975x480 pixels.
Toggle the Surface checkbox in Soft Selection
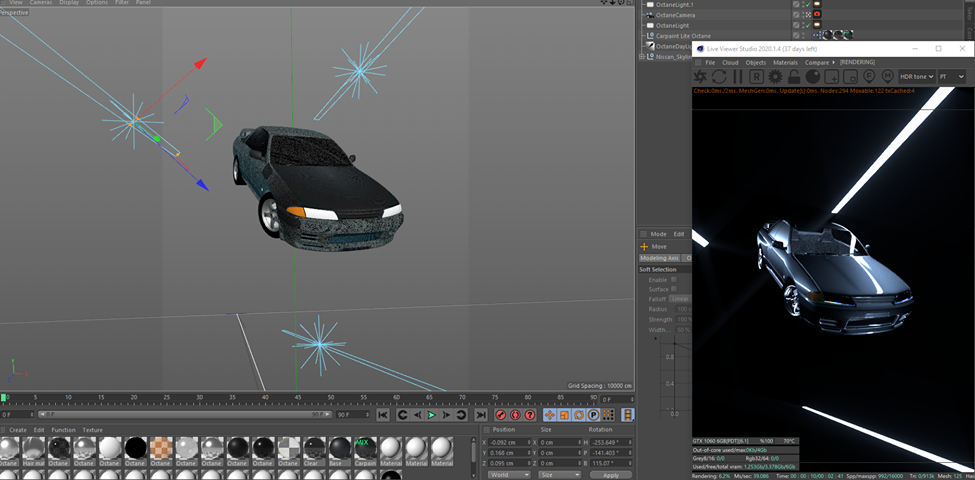point(673,289)
